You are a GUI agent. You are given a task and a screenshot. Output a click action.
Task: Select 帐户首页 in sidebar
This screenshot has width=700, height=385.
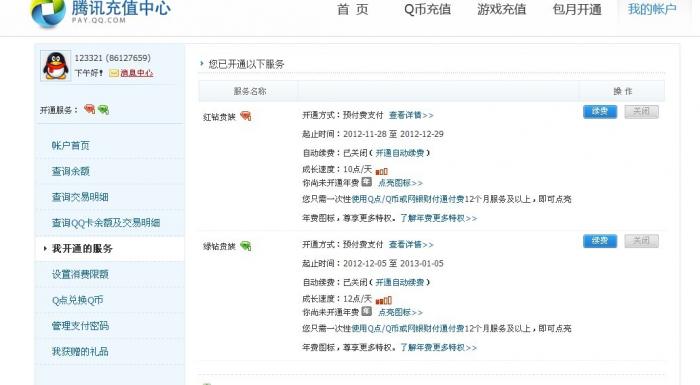click(x=71, y=145)
